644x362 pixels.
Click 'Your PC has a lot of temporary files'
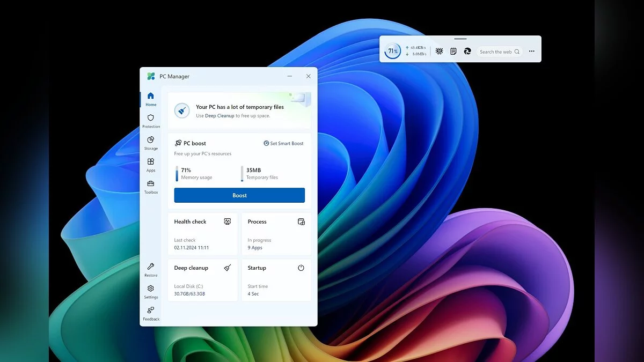(x=240, y=107)
